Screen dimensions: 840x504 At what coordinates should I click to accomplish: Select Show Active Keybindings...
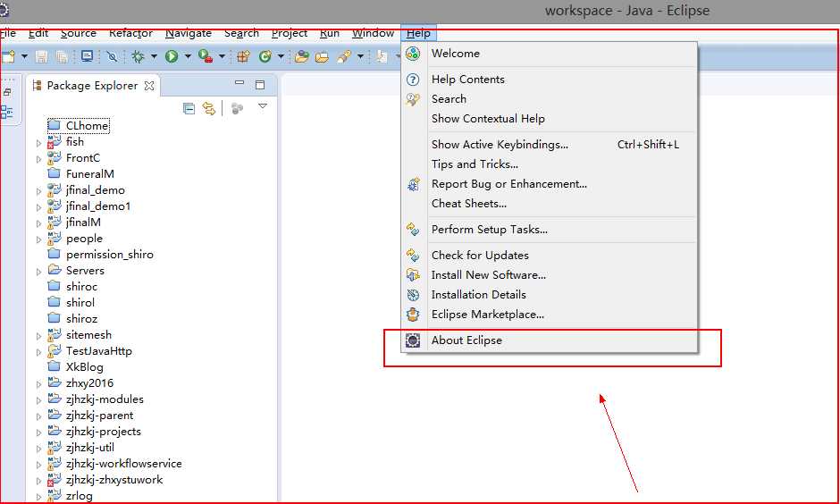click(549, 145)
